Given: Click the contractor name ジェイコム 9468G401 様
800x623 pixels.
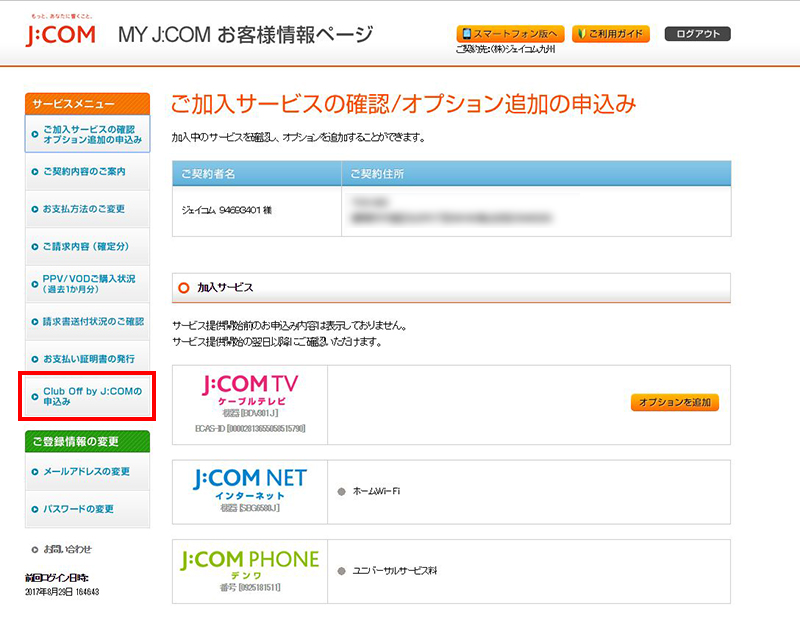Looking at the screenshot, I should pyautogui.click(x=227, y=210).
